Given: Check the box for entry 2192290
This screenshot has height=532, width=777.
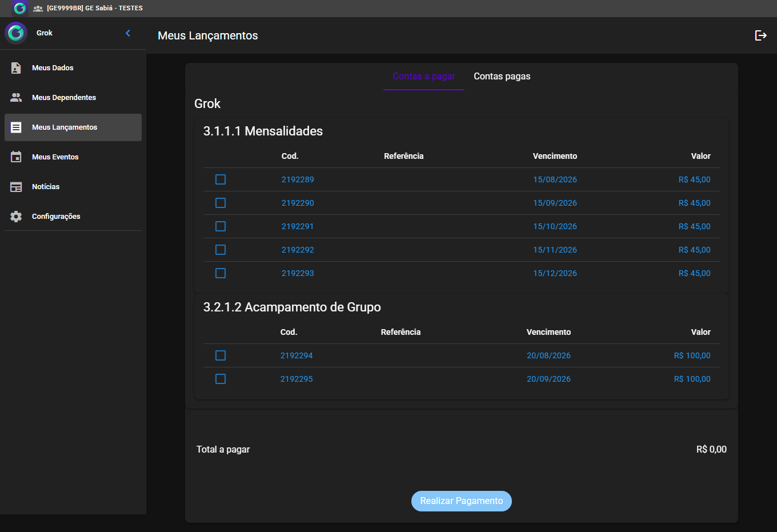Looking at the screenshot, I should coord(221,203).
